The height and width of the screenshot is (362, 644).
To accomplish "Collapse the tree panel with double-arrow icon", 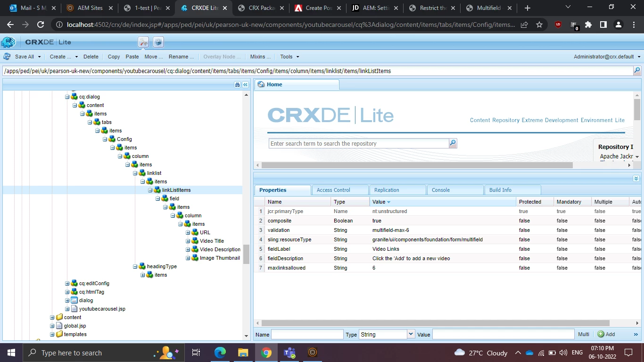I will [245, 84].
